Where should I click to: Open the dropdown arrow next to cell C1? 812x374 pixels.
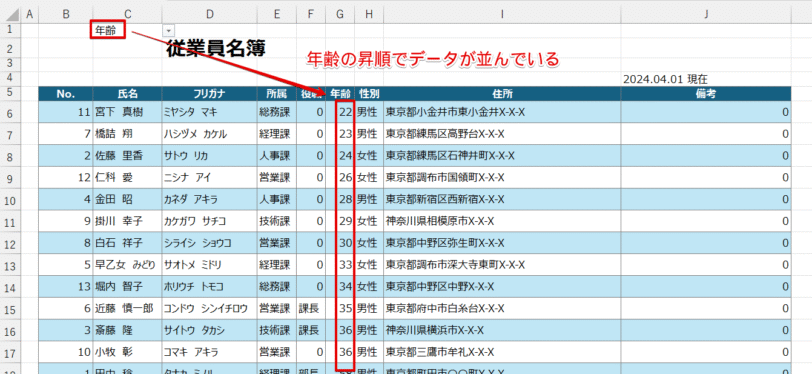[x=169, y=31]
